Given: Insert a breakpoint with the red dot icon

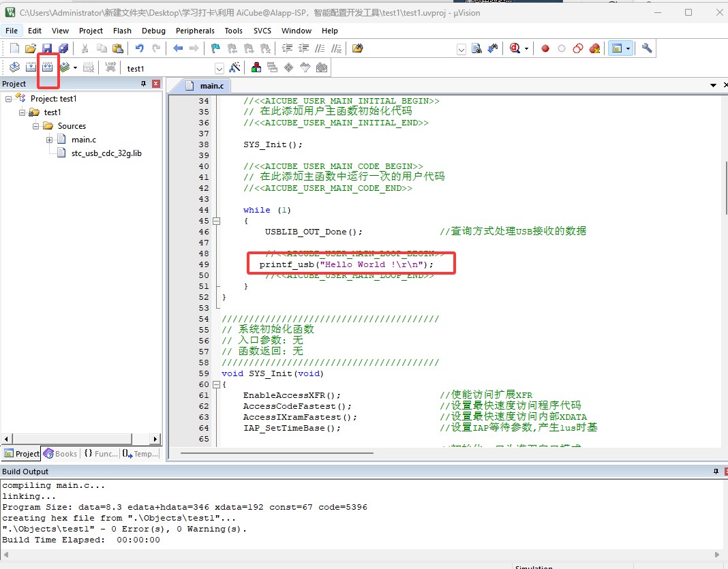Looking at the screenshot, I should coord(545,48).
